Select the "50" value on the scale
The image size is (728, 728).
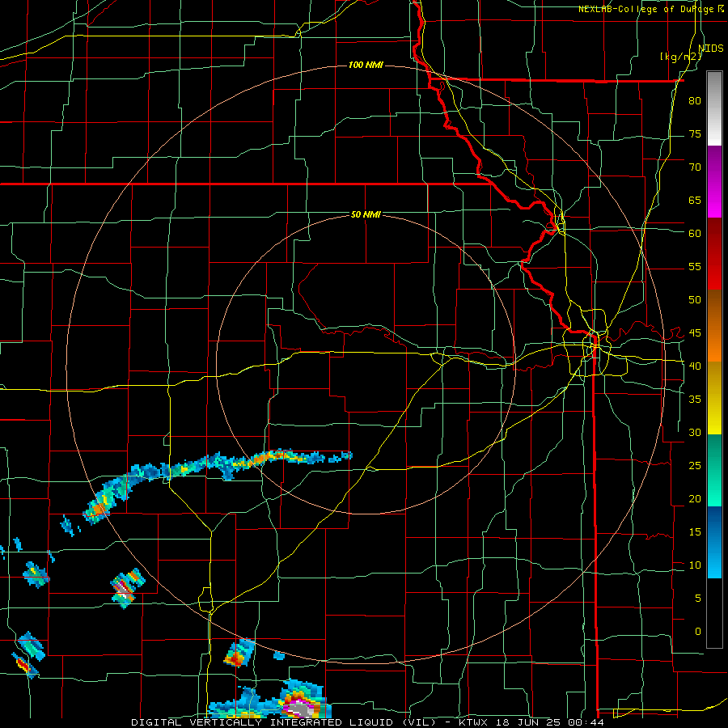point(695,299)
